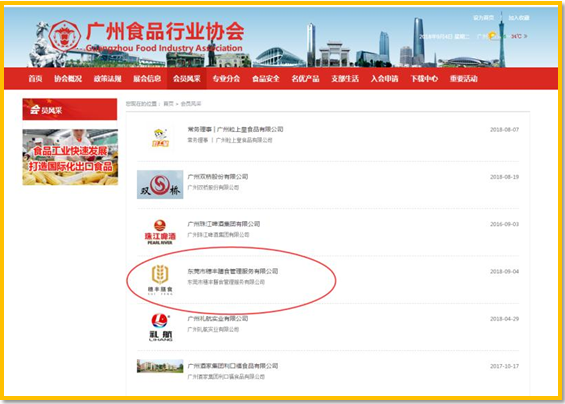Click the 穗丰膳食 golden wheat logo
The image size is (565, 404).
coord(160,279)
